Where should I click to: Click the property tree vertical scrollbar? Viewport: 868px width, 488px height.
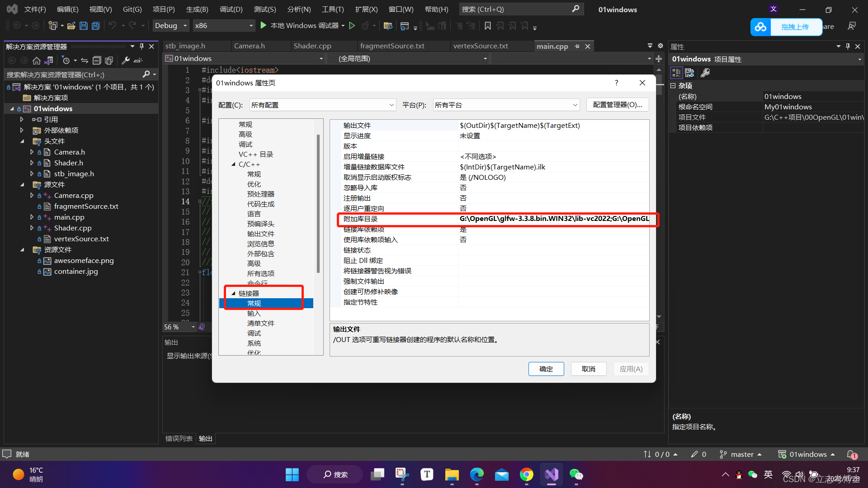pos(318,203)
